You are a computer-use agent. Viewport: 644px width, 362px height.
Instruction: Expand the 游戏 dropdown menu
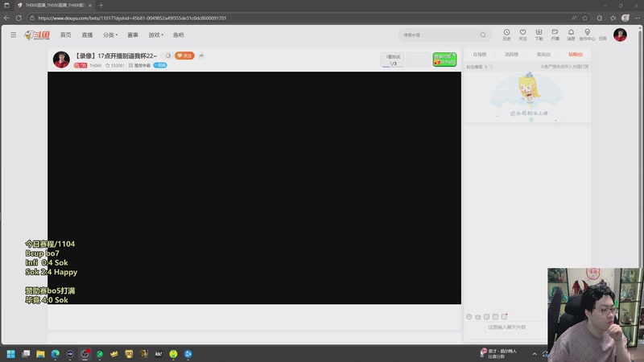pyautogui.click(x=155, y=35)
